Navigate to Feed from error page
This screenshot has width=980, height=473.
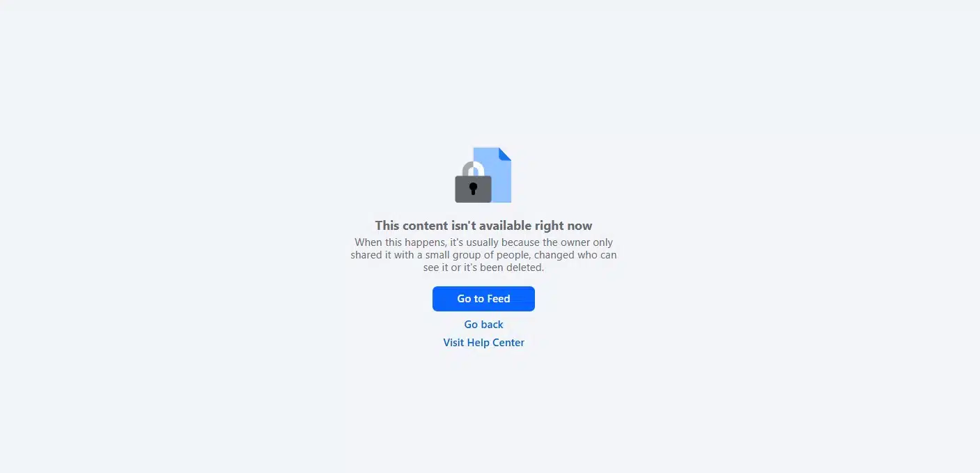[483, 299]
